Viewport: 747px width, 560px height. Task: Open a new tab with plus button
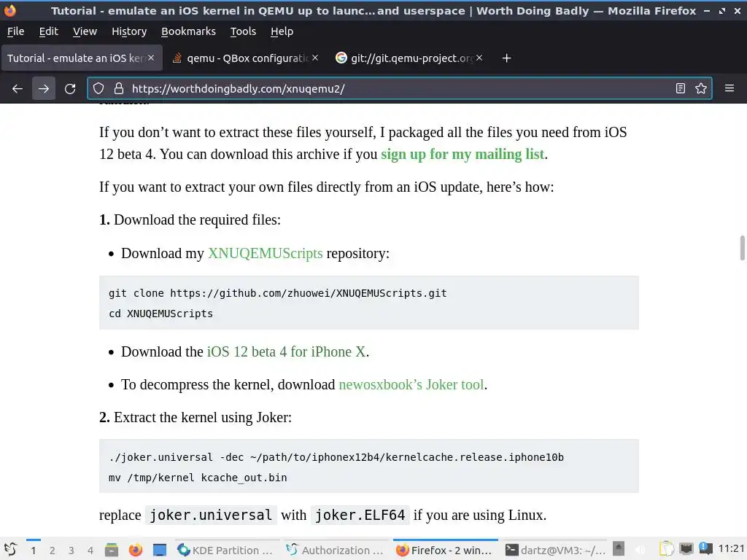507,58
